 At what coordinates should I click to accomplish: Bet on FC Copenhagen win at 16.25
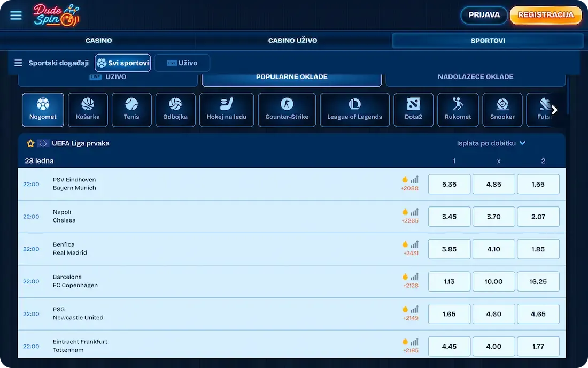pyautogui.click(x=538, y=281)
